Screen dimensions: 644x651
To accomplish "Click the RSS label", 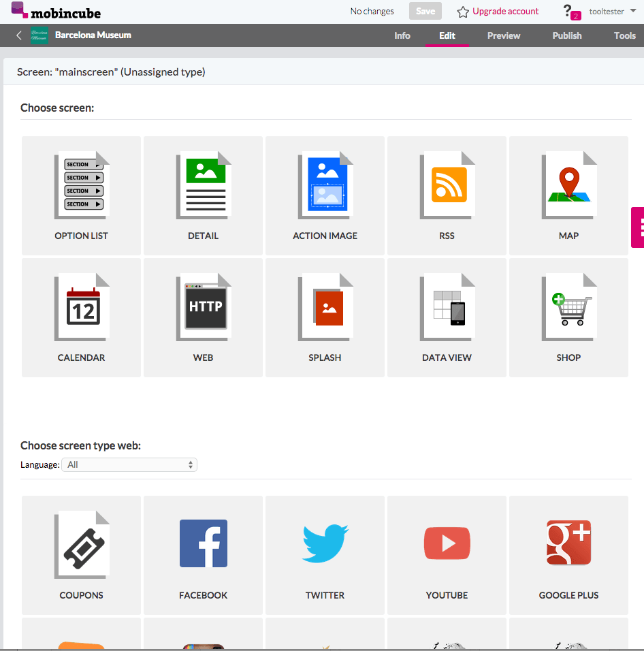I will 447,236.
